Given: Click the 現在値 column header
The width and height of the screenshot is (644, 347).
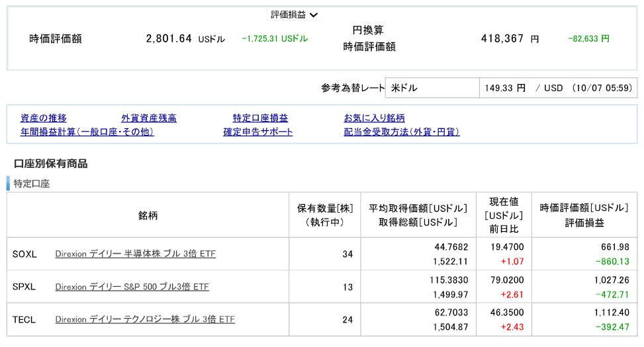Looking at the screenshot, I should click(504, 202).
